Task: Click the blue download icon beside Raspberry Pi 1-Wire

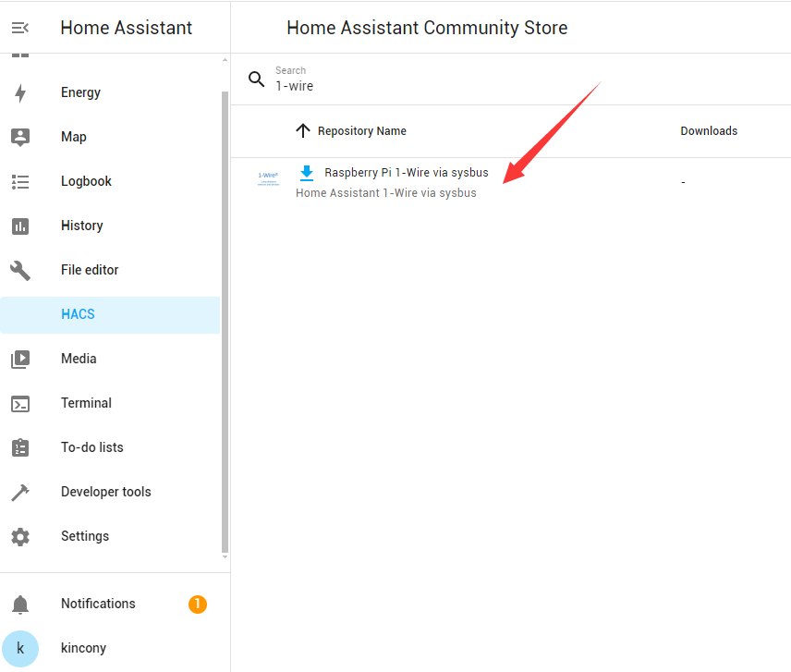Action: tap(307, 173)
